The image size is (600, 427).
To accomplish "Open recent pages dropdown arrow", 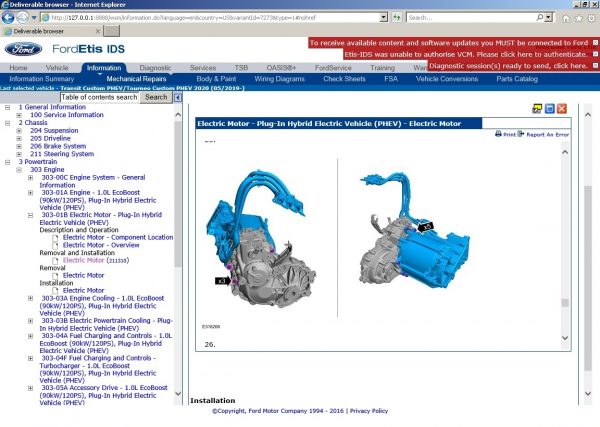I will point(34,18).
